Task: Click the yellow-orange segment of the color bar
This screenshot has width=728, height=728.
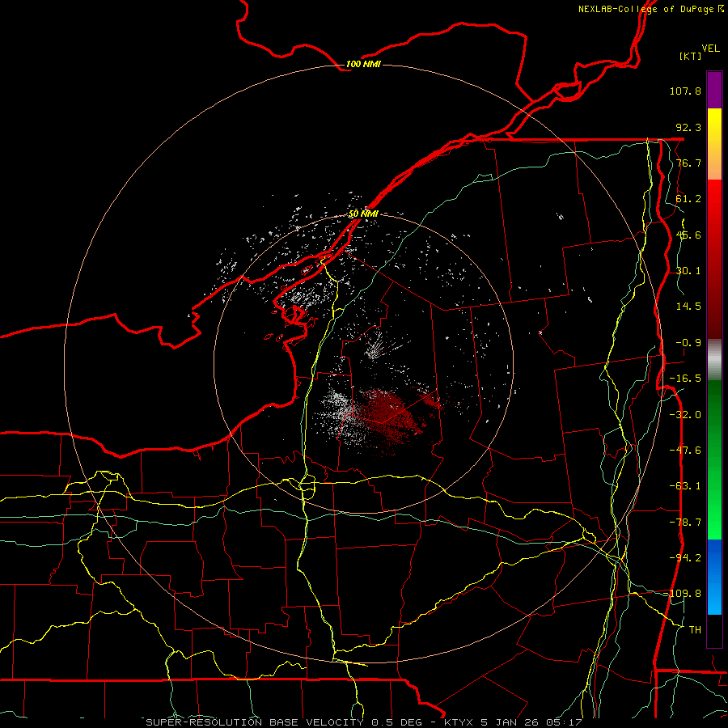Action: coord(714,144)
